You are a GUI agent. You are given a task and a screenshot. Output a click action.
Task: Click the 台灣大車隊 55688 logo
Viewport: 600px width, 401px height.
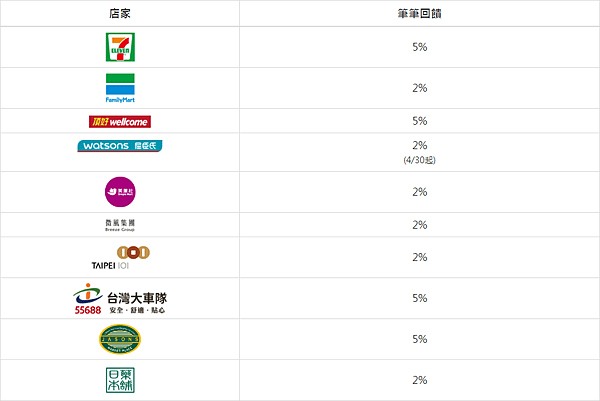click(x=120, y=299)
